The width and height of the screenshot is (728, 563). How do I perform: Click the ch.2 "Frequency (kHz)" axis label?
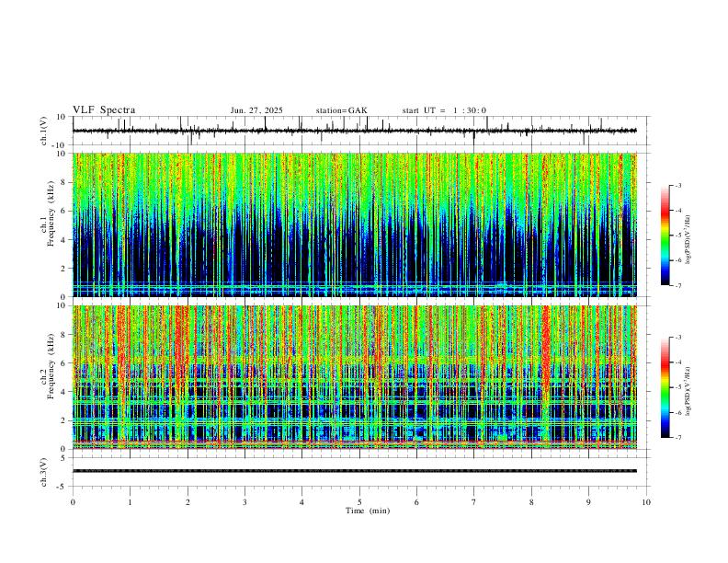point(51,366)
